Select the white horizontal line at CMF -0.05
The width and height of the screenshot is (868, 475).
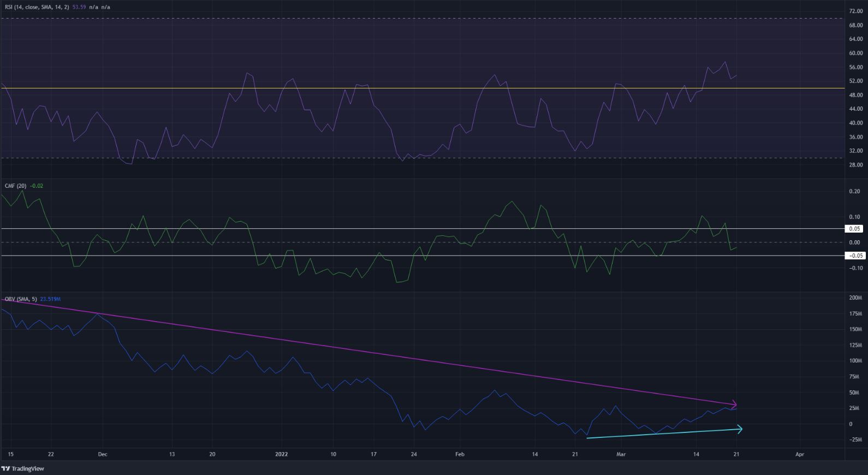click(422, 256)
